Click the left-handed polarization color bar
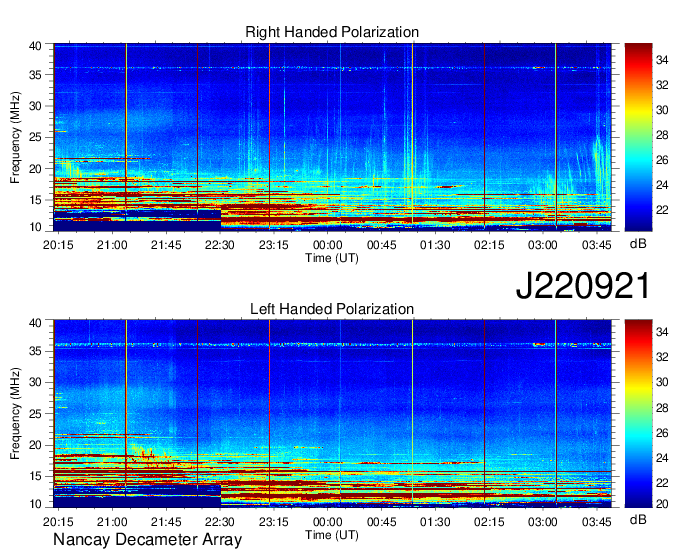 (638, 414)
